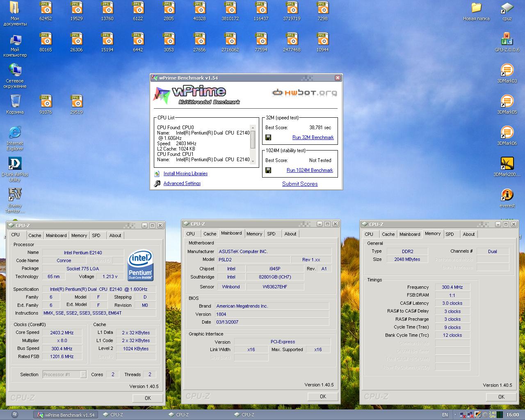This screenshot has width=525, height=420.
Task: Run the 32M Benchmark
Action: pos(313,137)
